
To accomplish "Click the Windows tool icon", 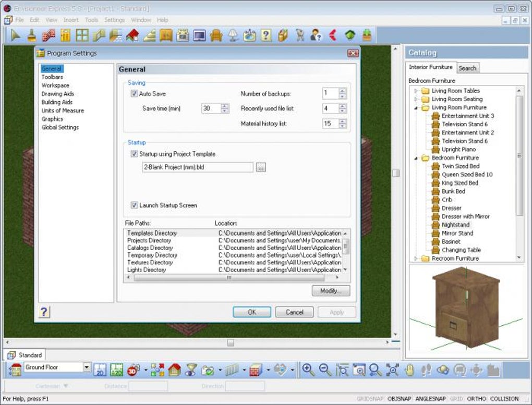I will click(x=82, y=35).
